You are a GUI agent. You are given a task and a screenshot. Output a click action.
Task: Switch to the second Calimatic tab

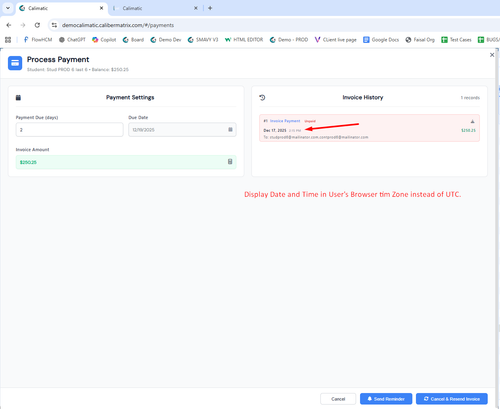pos(155,8)
